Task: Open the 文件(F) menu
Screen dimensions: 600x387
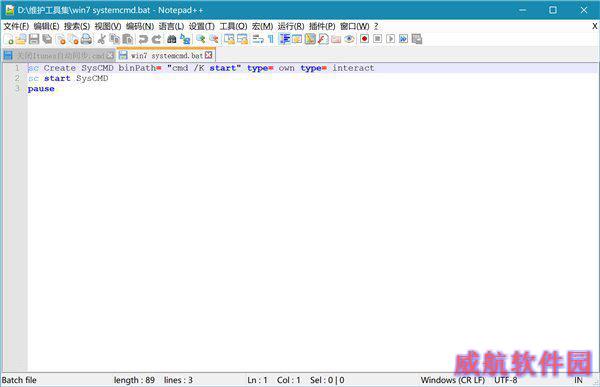Action: point(16,26)
